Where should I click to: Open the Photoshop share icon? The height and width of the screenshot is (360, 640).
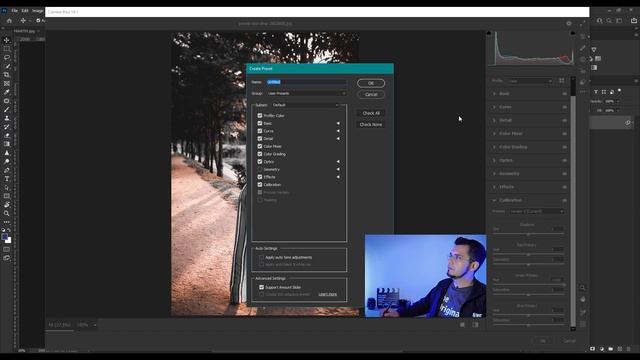633,20
